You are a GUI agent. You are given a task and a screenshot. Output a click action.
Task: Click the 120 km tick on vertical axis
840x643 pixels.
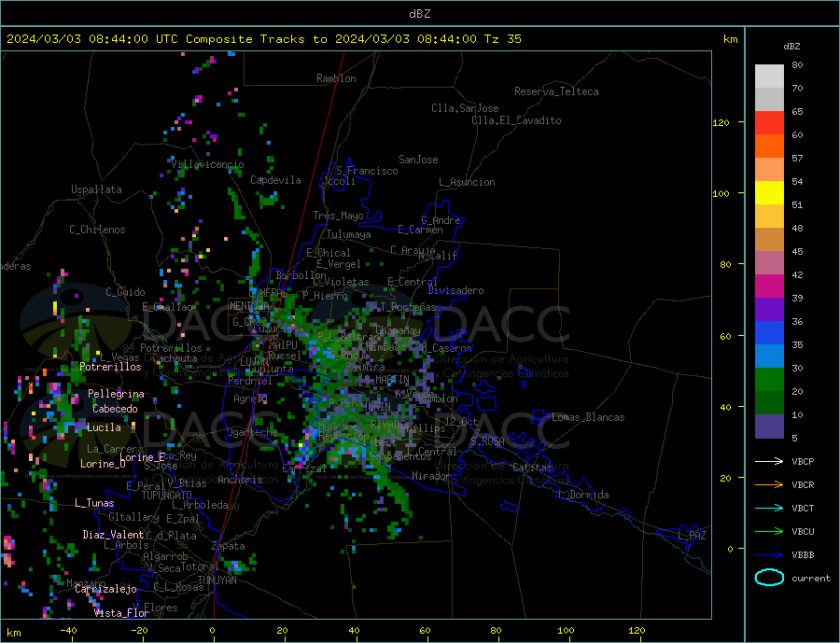coord(721,122)
